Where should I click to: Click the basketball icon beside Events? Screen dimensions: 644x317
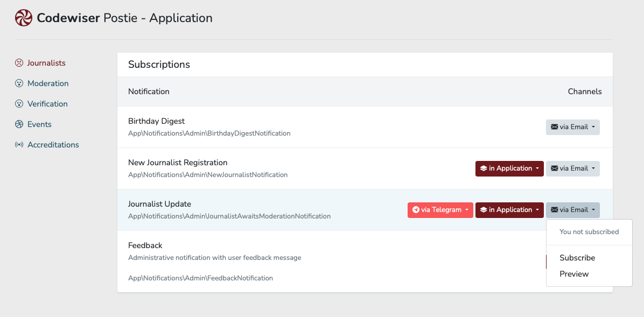pos(19,124)
